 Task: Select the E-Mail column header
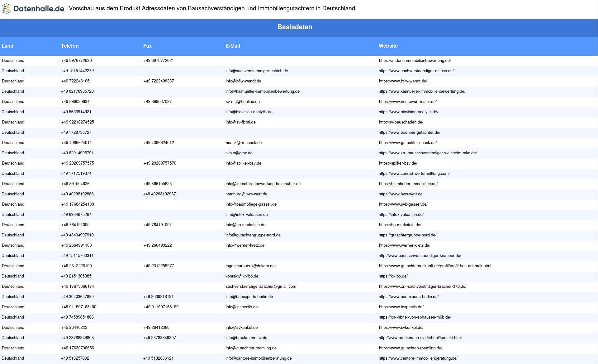pyautogui.click(x=233, y=46)
